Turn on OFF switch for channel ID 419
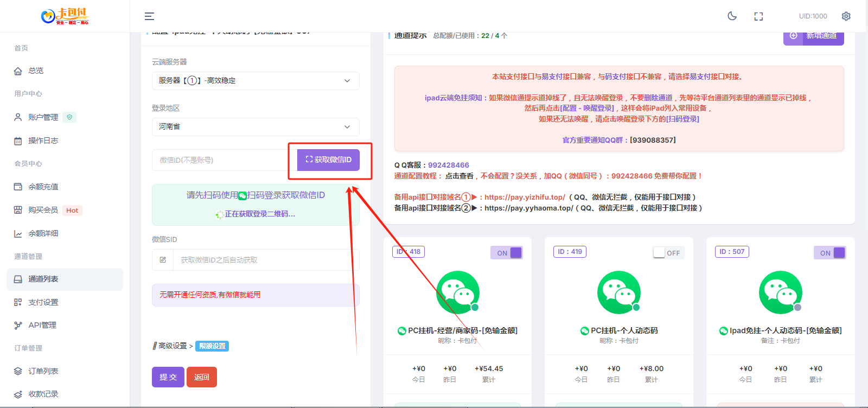 pos(668,253)
